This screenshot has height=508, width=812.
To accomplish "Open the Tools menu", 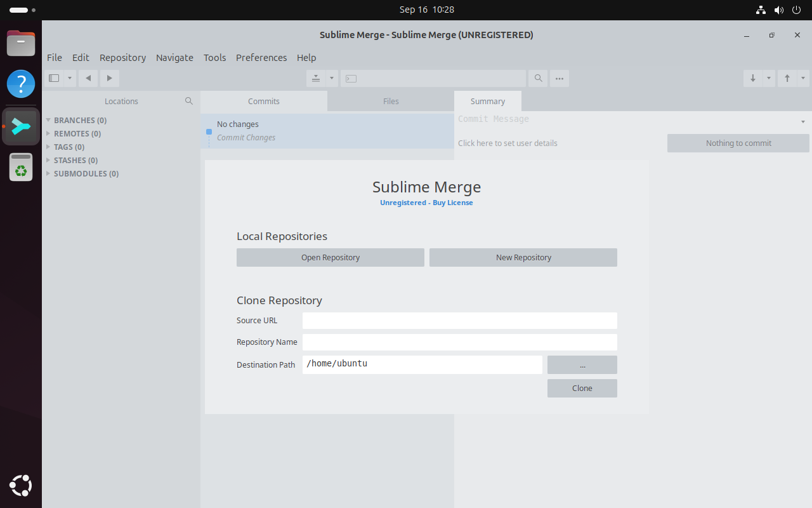I will [x=214, y=58].
